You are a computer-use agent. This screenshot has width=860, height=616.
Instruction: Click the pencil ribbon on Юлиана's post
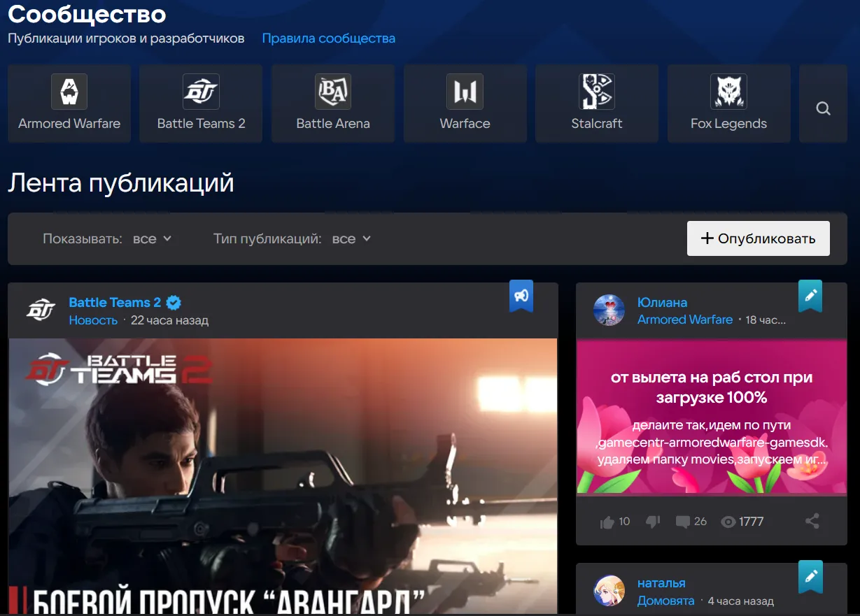click(810, 296)
